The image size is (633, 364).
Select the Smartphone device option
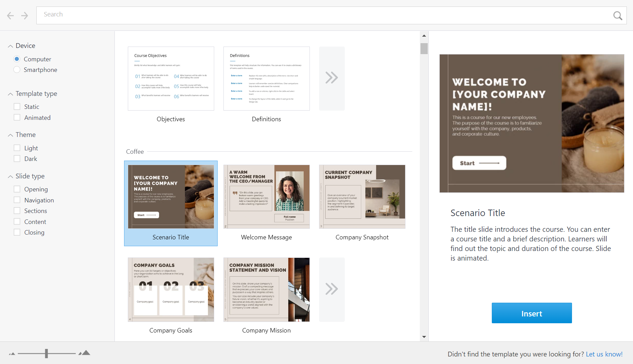[16, 70]
